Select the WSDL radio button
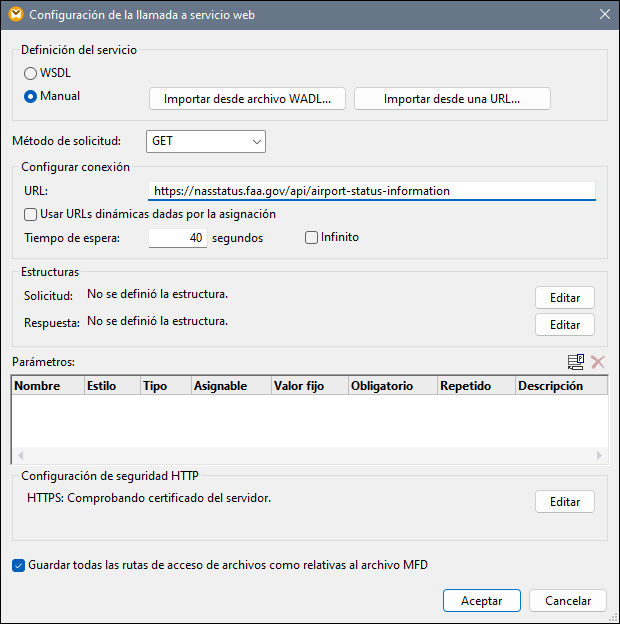 (x=31, y=73)
